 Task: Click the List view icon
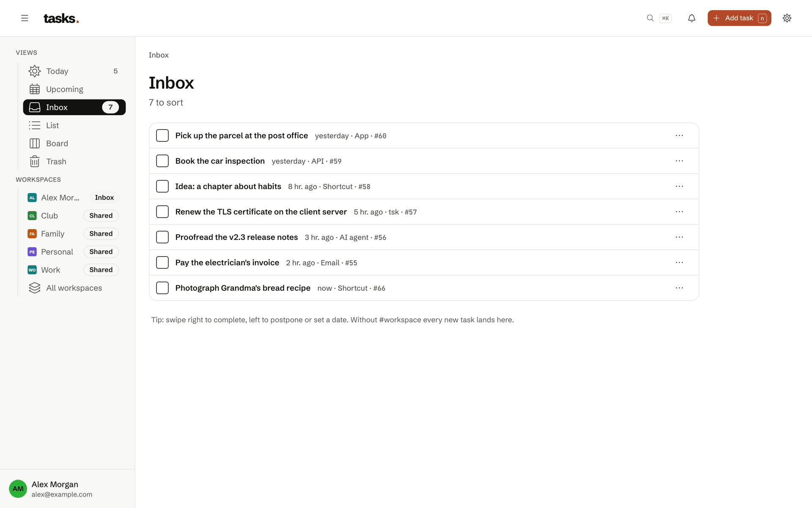pyautogui.click(x=35, y=125)
